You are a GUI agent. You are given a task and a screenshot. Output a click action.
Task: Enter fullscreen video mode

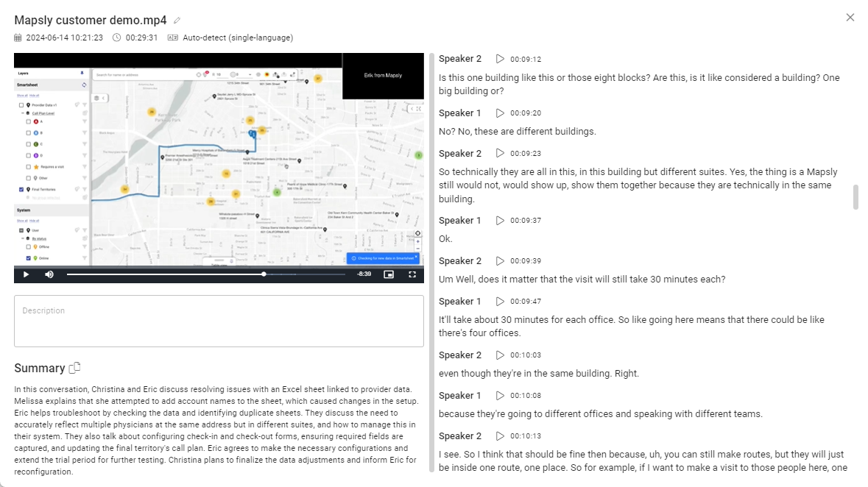pos(412,274)
